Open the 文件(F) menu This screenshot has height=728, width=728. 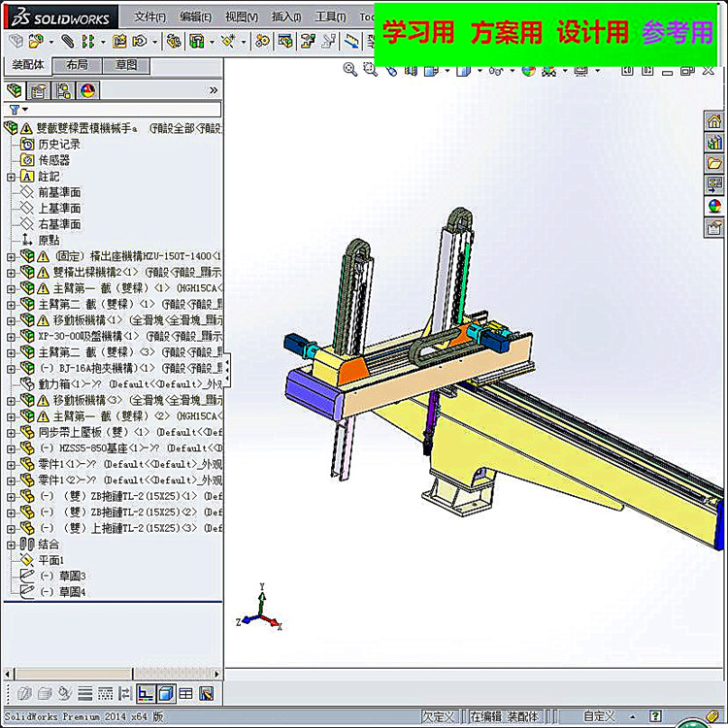[149, 17]
